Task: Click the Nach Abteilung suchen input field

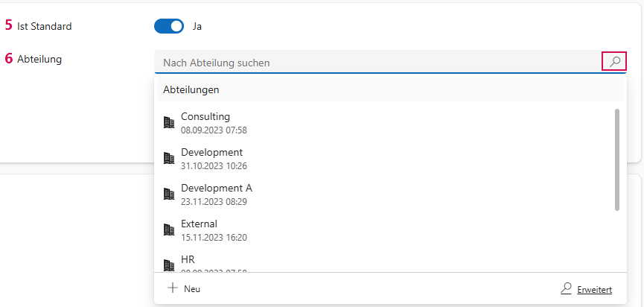Action: (376, 63)
